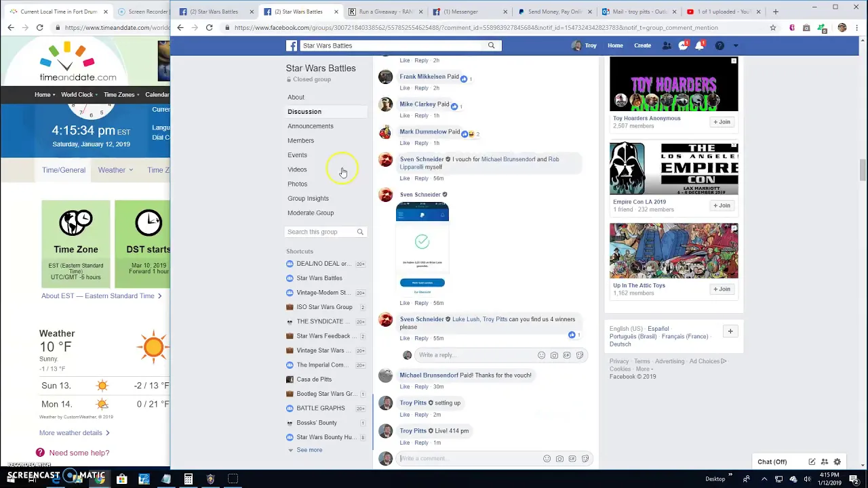Click More weather details link
Screen dimensions: 868x488
(74, 433)
